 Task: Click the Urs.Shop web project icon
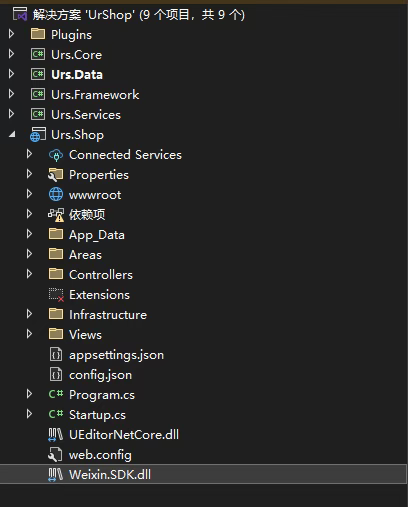[38, 134]
